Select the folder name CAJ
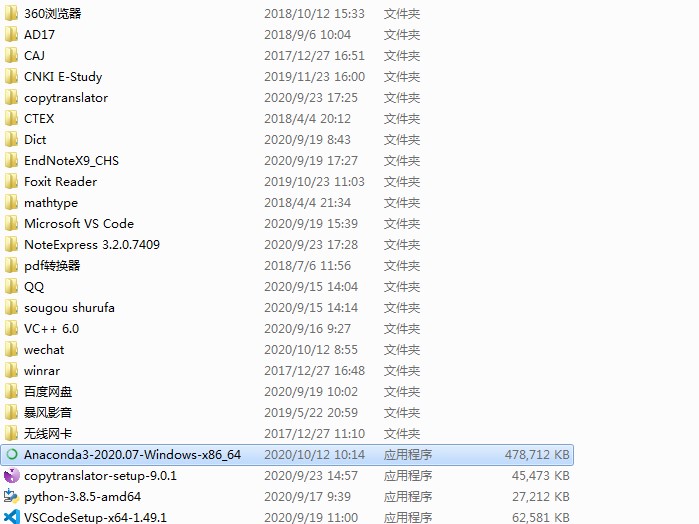The image size is (699, 524). [x=34, y=55]
